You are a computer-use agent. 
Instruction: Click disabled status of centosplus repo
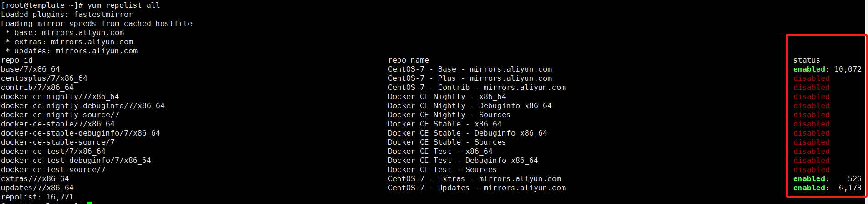[x=812, y=78]
